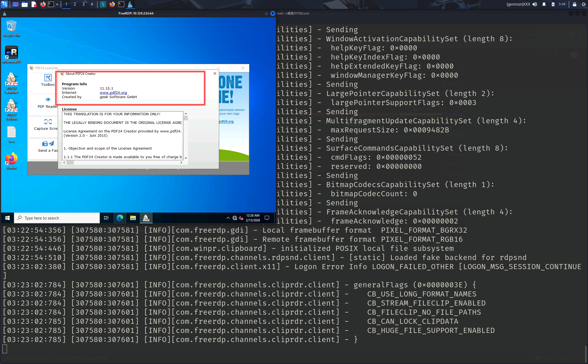Open notifications bell in Kali panel
Viewport: 588px width, 364px height.
pos(544,4)
